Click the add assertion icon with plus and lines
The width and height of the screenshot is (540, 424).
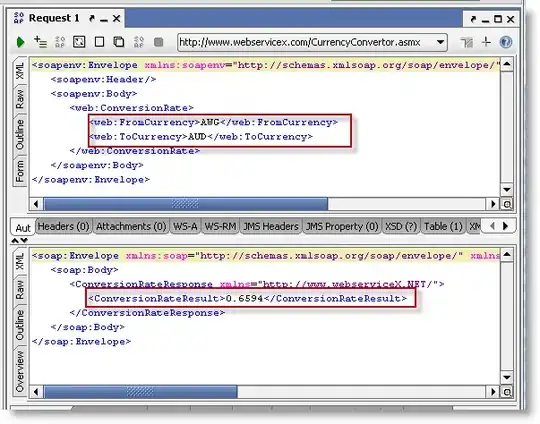40,42
